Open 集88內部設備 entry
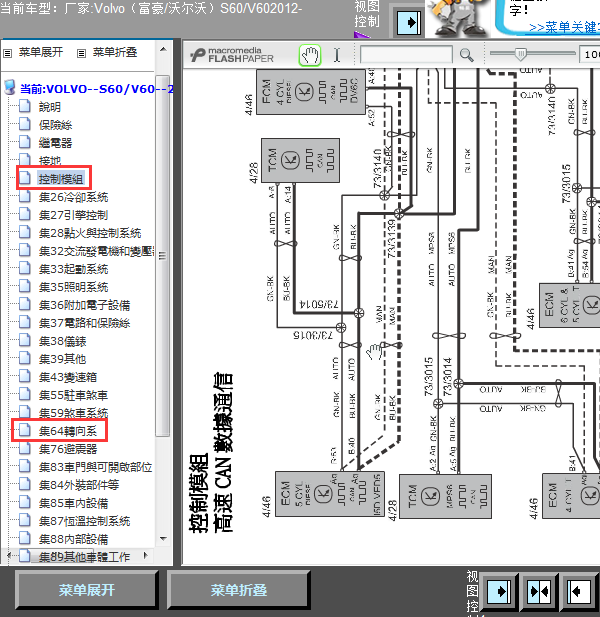Image resolution: width=600 pixels, height=617 pixels. pyautogui.click(x=73, y=539)
